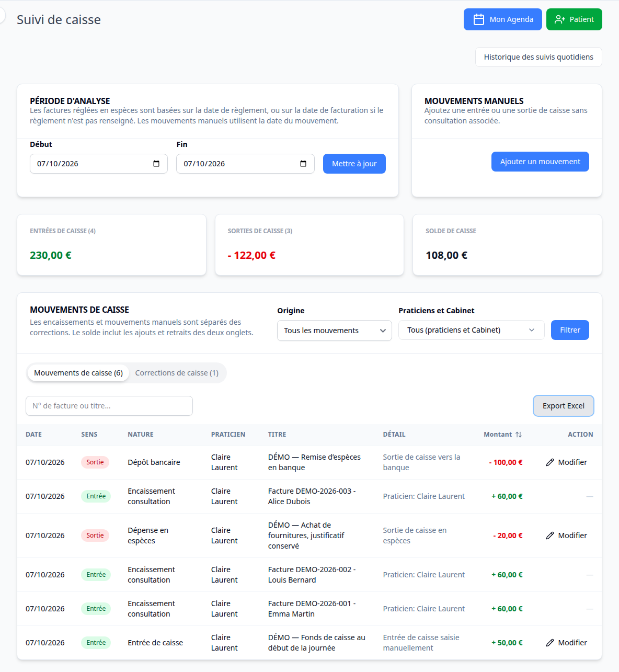
Task: Click the Début date input field
Action: click(99, 164)
